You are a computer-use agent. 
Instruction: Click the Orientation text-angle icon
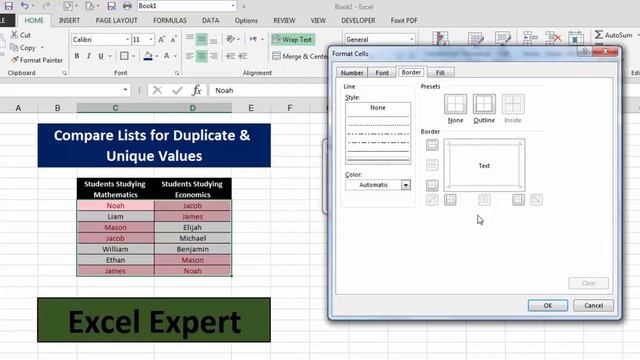point(231,39)
